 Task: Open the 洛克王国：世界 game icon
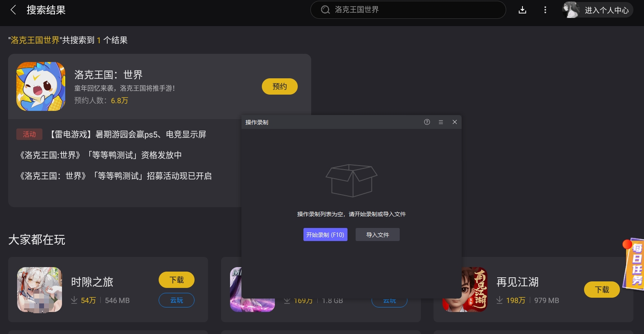coord(41,86)
